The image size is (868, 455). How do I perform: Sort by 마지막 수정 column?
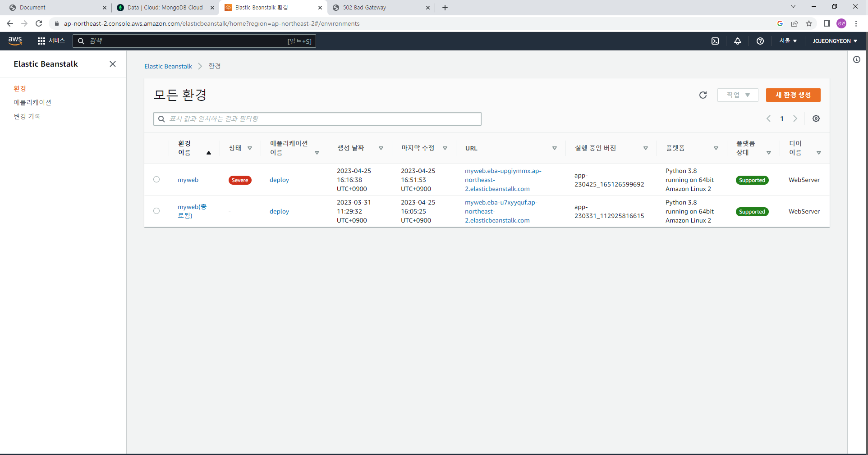click(445, 148)
